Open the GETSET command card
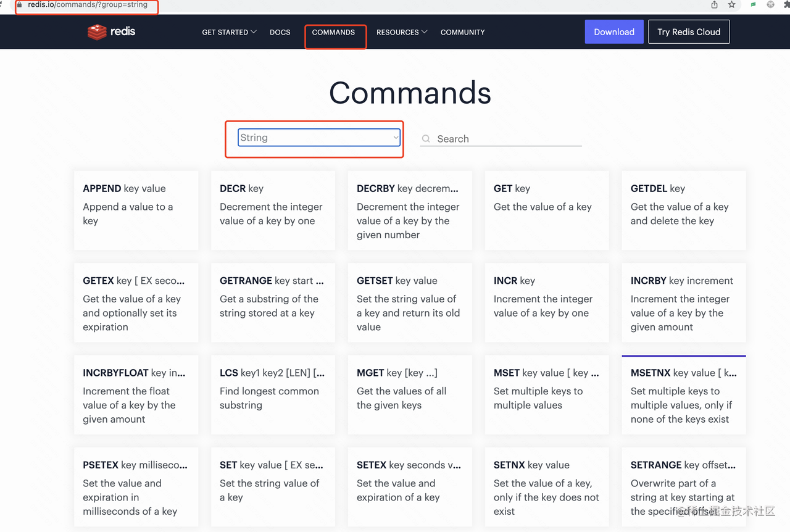Viewport: 790px width, 532px height. [410, 302]
